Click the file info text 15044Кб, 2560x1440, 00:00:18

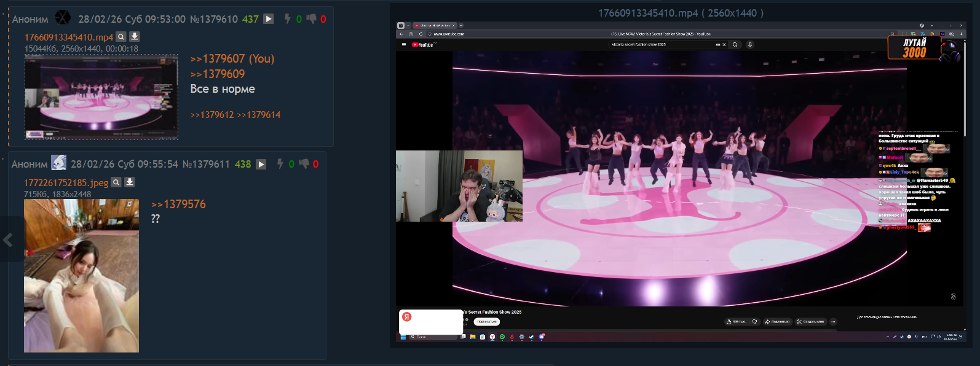81,49
